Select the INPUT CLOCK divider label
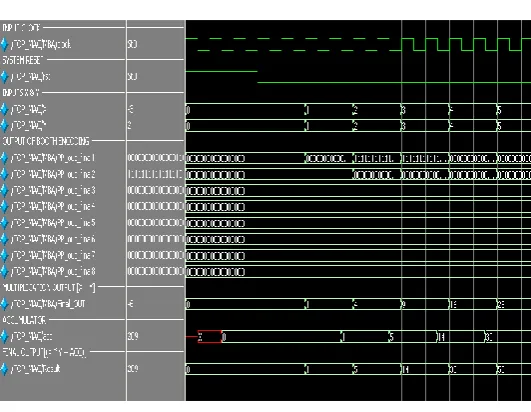The height and width of the screenshot is (412, 531). pyautogui.click(x=21, y=28)
